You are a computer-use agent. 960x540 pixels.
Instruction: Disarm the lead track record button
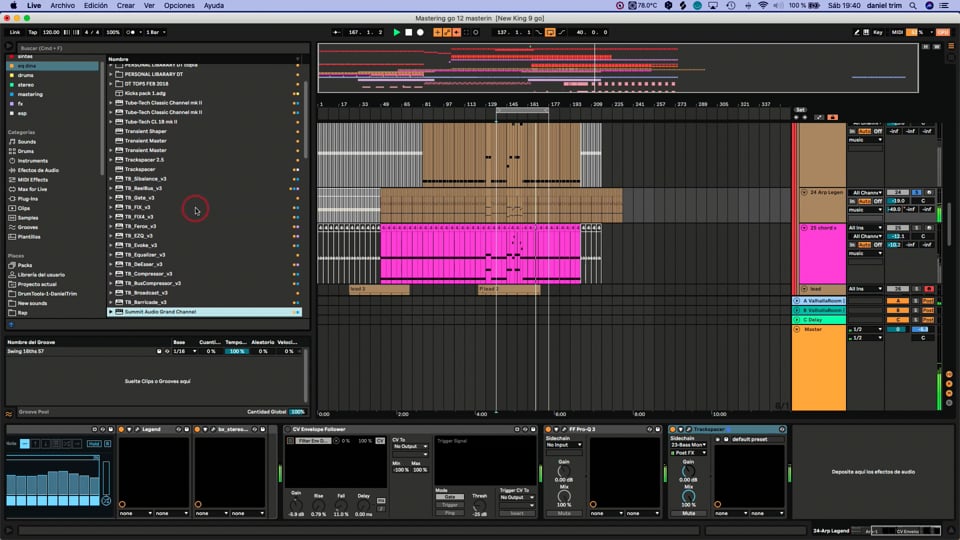[929, 289]
